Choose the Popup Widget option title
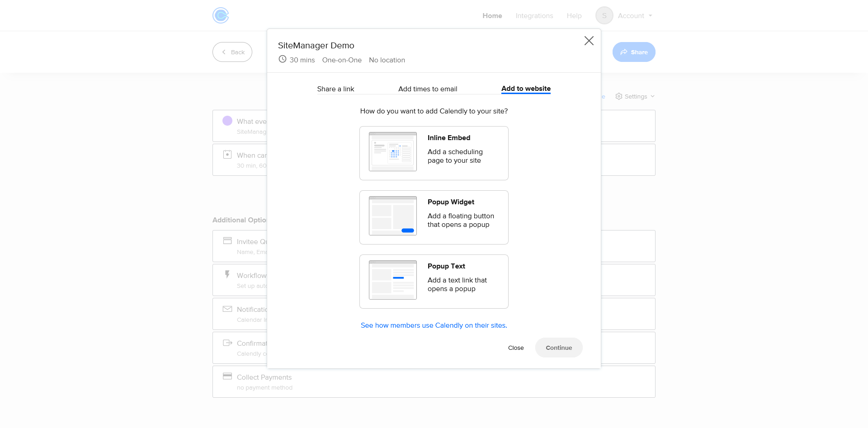 [451, 202]
